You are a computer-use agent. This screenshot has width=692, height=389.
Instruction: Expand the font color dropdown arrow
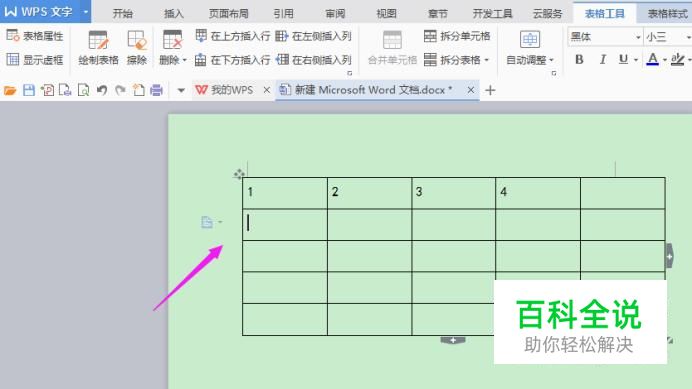[665, 60]
